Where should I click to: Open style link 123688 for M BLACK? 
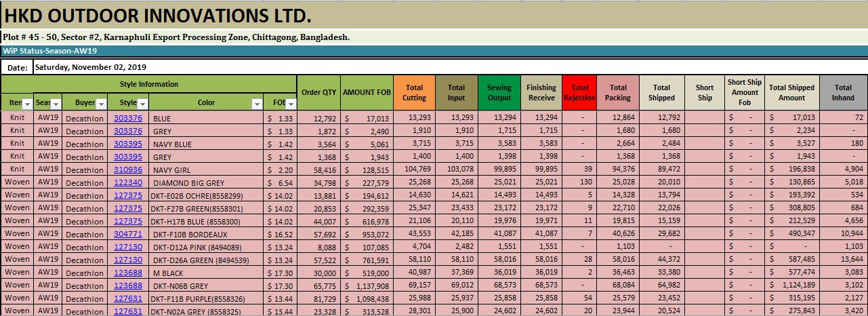point(128,273)
